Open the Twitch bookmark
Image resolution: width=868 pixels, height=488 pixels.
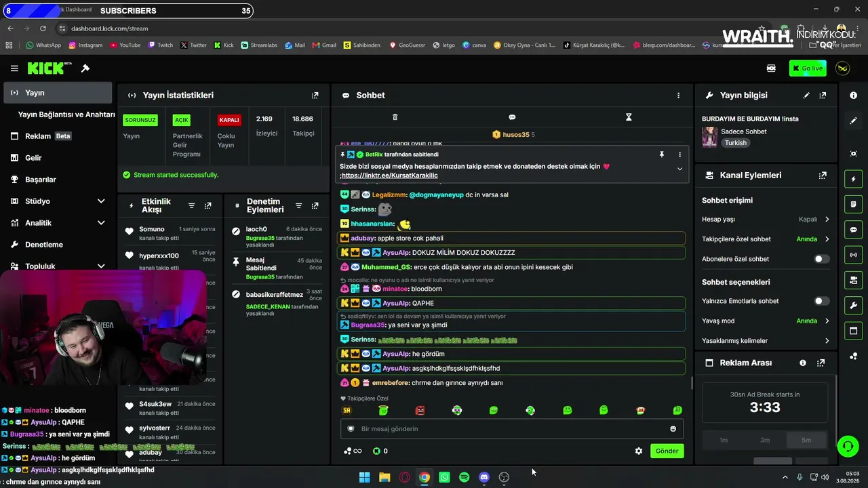160,45
